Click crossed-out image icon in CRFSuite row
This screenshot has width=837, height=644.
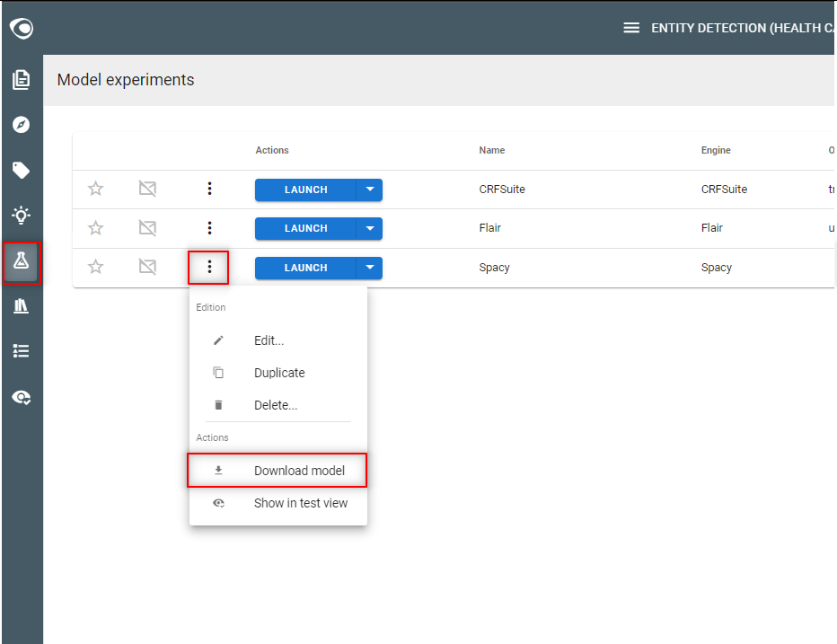[147, 189]
